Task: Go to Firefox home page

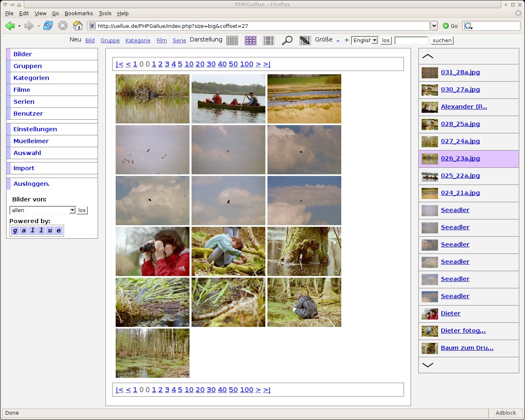Action: coord(78,26)
